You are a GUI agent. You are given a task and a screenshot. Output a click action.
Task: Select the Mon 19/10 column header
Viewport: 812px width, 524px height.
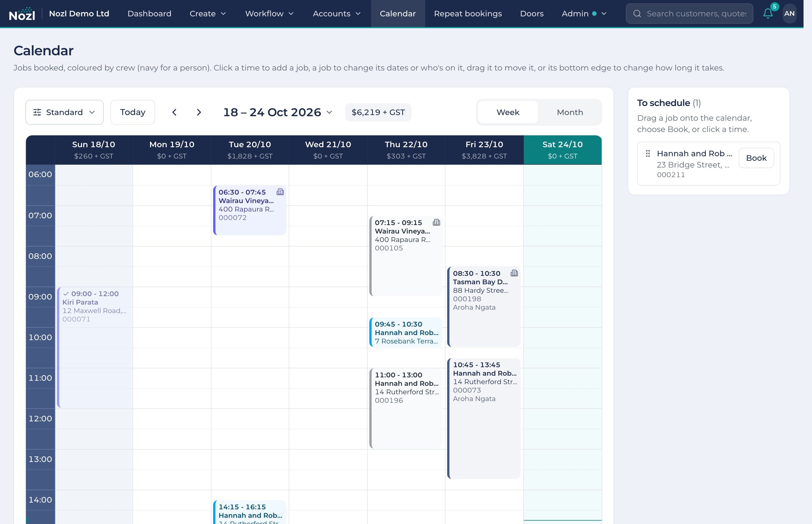(172, 150)
